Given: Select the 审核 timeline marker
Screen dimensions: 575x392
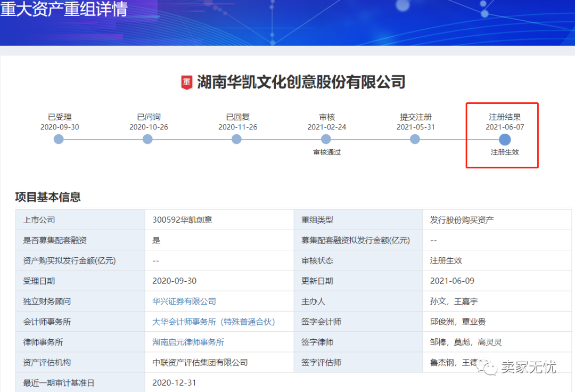Looking at the screenshot, I should [326, 139].
